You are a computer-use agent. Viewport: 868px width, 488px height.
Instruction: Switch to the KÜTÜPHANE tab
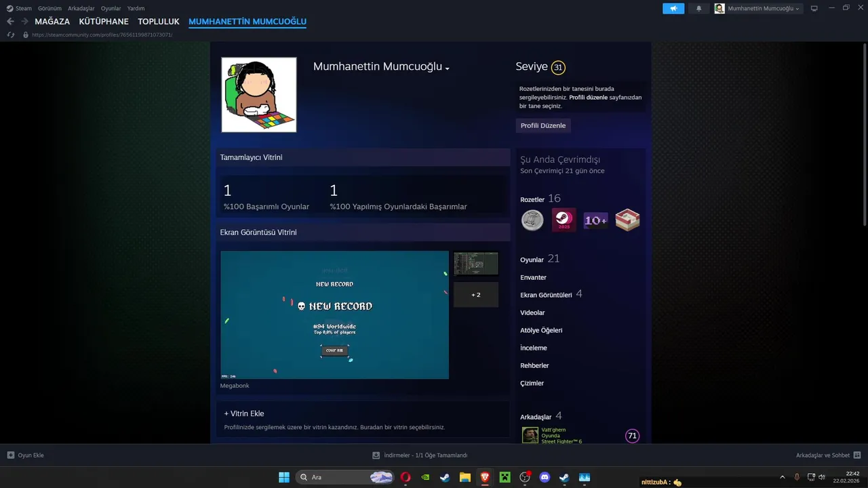click(104, 22)
